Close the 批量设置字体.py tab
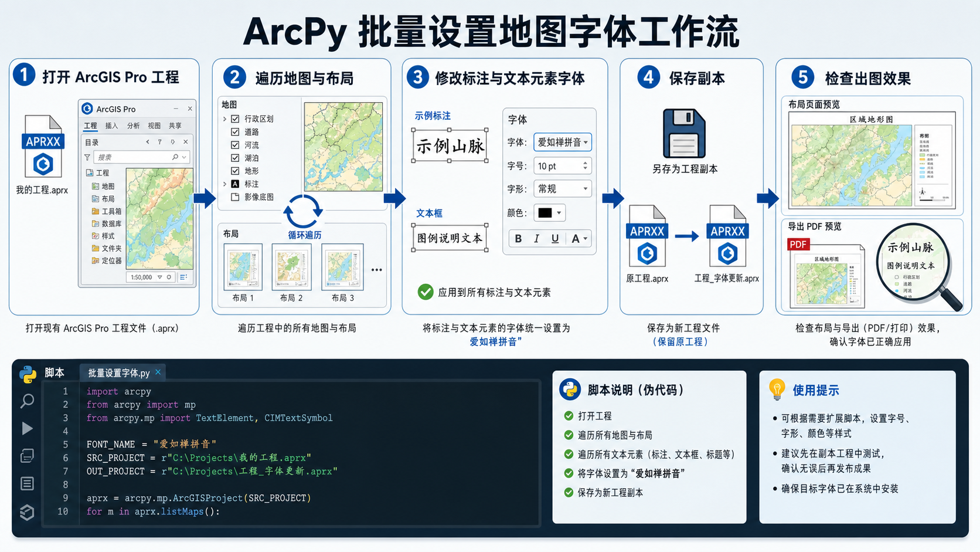980x552 pixels. tap(158, 372)
